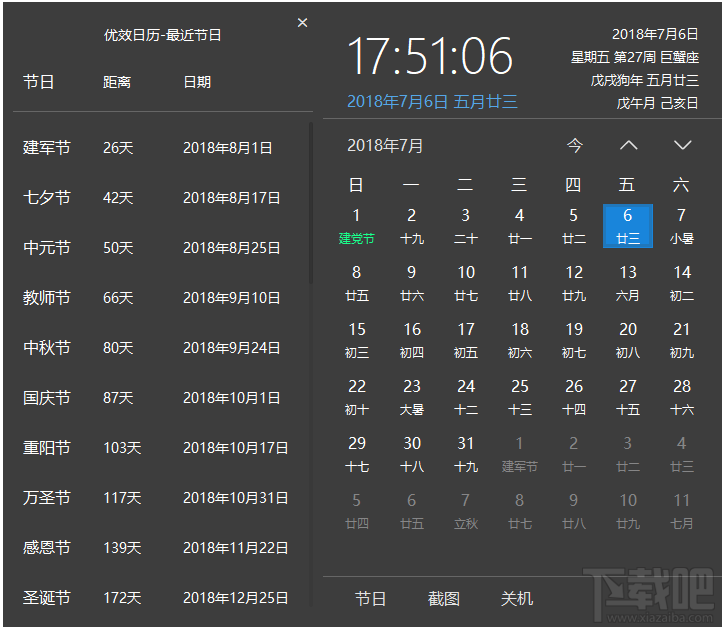The height and width of the screenshot is (628, 722).
Task: Click the 关机 shutdown option
Action: (x=517, y=599)
